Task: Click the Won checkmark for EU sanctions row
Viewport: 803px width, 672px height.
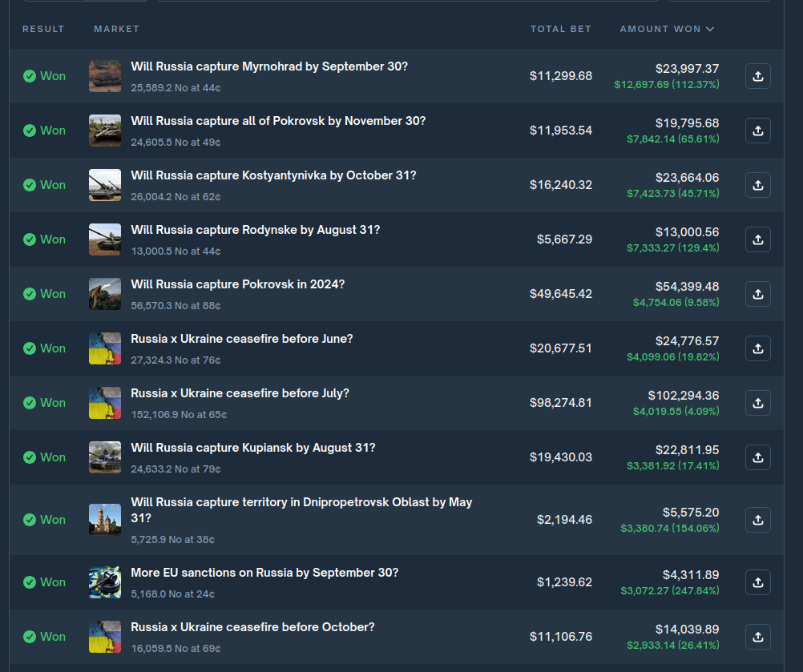Action: 30,582
